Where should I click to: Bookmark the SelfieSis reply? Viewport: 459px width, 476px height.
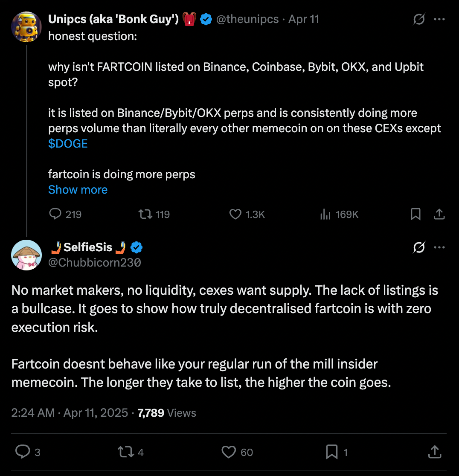(x=331, y=452)
